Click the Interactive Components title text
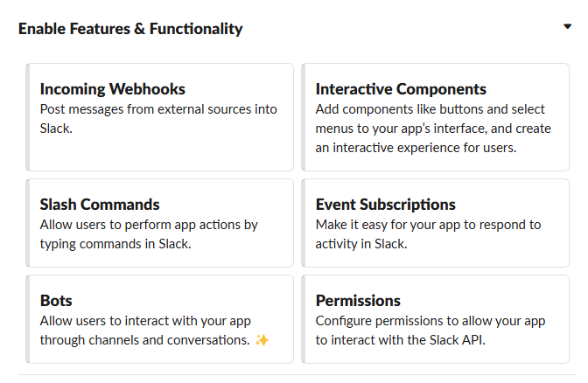Image resolution: width=588 pixels, height=383 pixels. (401, 89)
